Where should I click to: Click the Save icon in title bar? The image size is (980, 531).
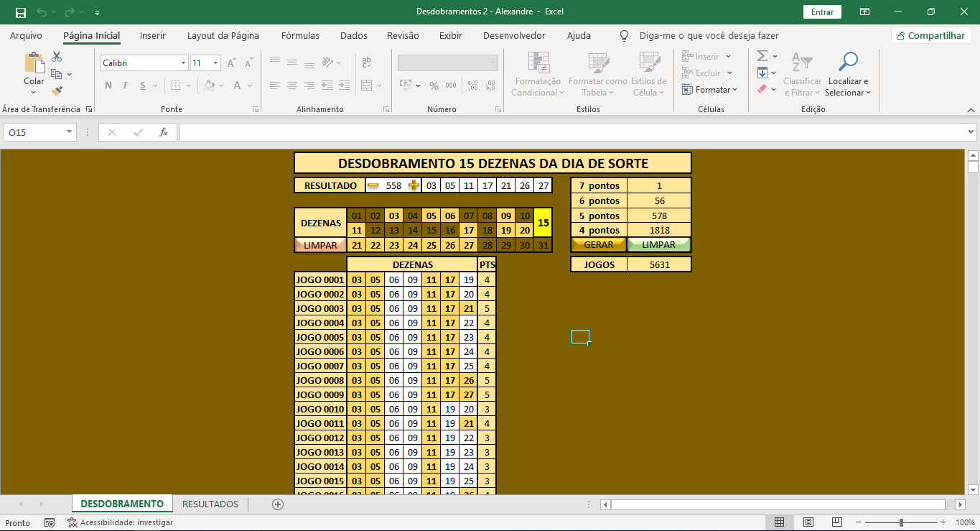(x=20, y=12)
